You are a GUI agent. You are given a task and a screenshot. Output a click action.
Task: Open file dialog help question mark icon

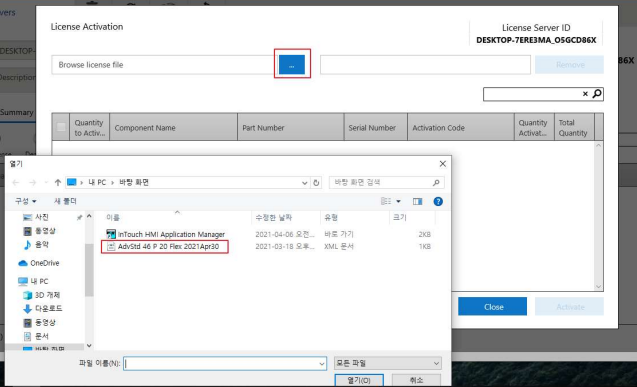[438, 201]
